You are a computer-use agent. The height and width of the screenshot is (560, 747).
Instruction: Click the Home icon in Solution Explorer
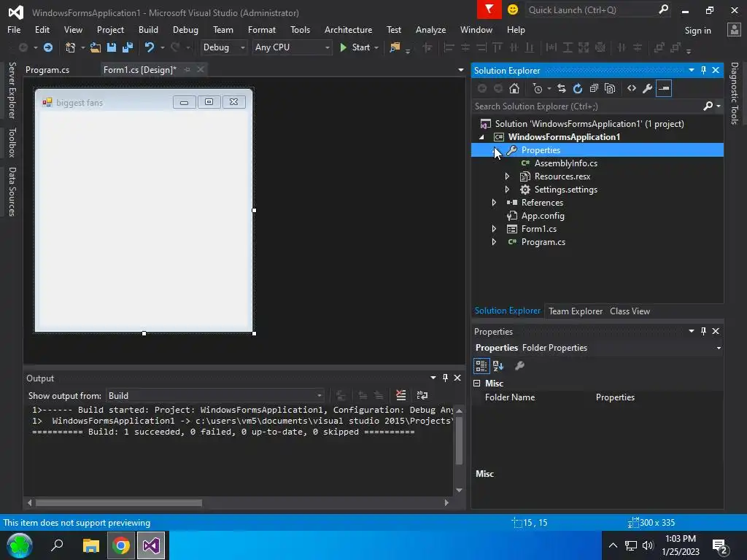click(x=514, y=88)
